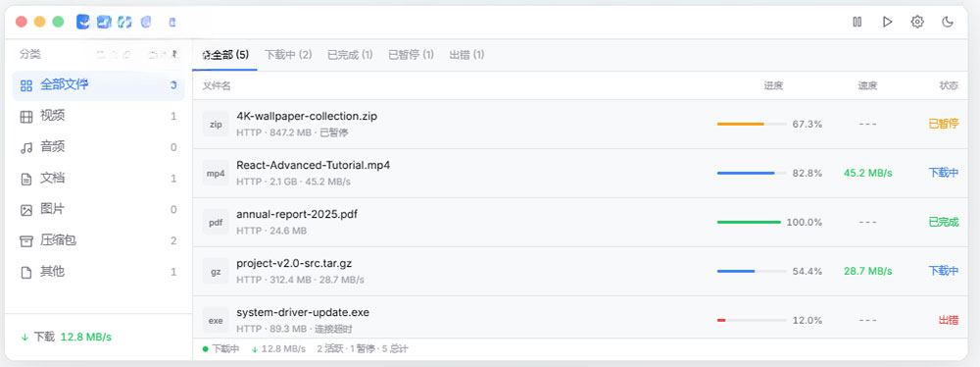Click the annual-report-2025.pdf progress bar
Viewport: 980px width, 367px height.
tap(749, 222)
